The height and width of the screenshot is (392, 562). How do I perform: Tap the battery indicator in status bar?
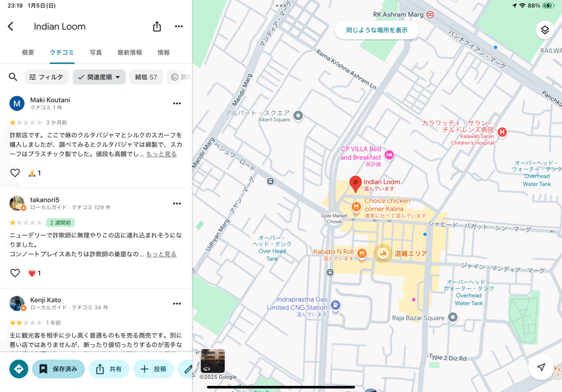(x=548, y=6)
